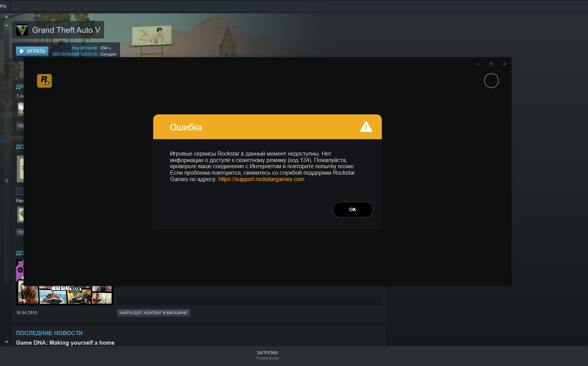Click the Управление label under ЗАГРУЗКИ
This screenshot has height=366, width=588.
coord(267,358)
